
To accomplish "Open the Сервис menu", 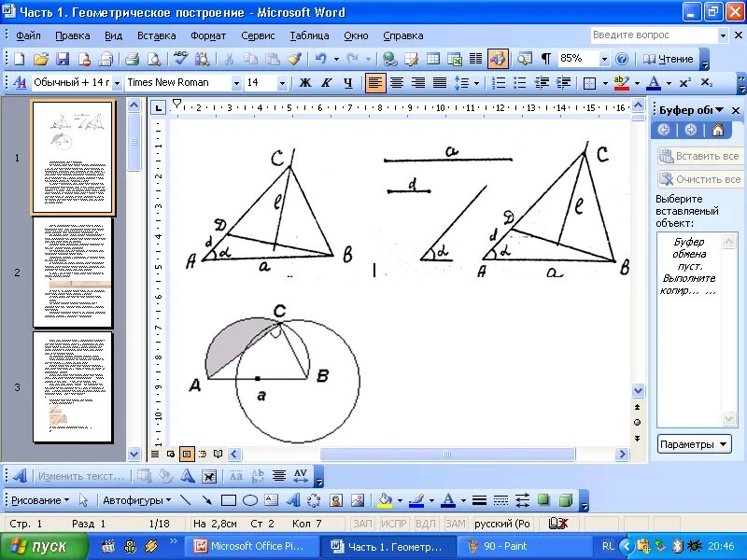I will pos(258,35).
